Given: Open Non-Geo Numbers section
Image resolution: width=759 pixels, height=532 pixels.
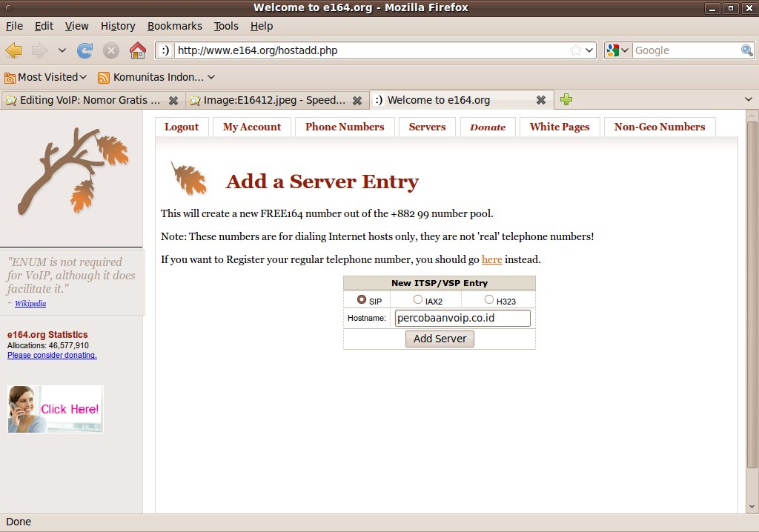Looking at the screenshot, I should (660, 127).
